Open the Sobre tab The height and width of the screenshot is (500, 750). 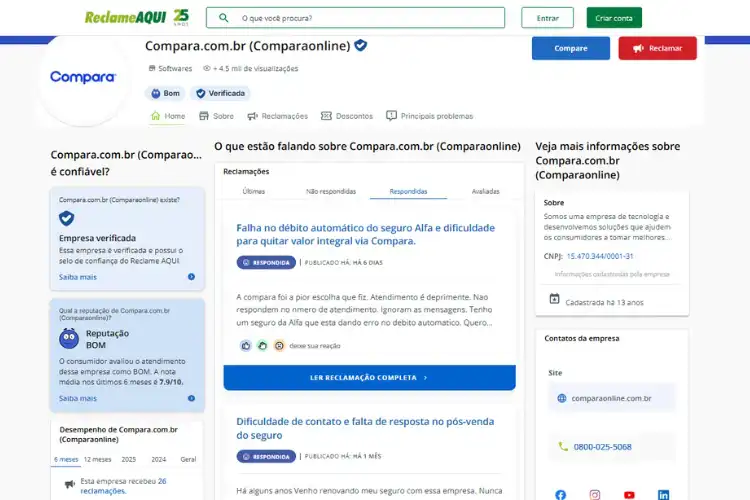pyautogui.click(x=216, y=116)
